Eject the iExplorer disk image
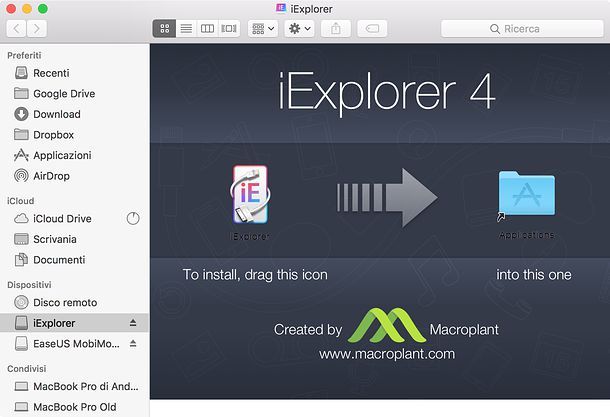The image size is (610, 417). coord(133,323)
